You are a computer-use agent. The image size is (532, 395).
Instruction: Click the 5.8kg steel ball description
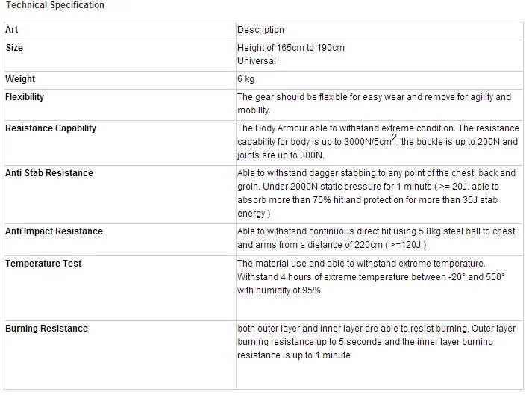[376, 238]
